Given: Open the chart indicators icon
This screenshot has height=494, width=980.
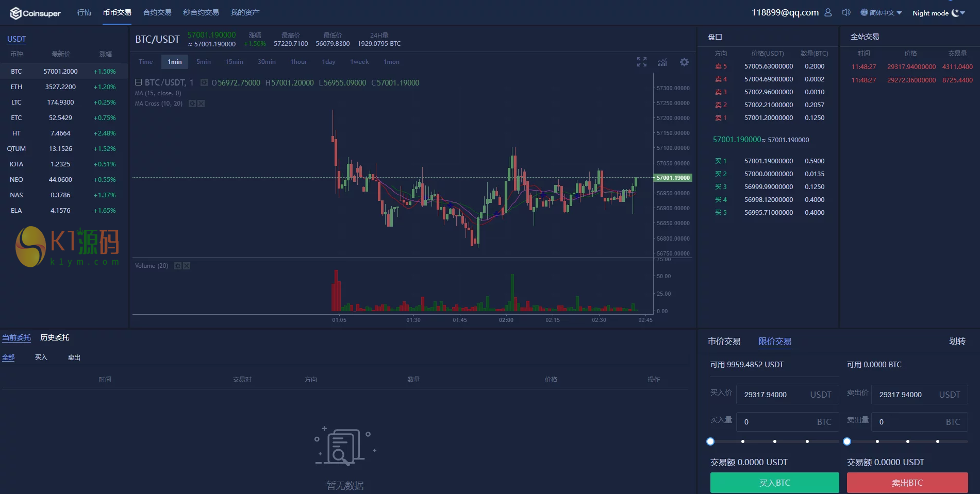Looking at the screenshot, I should pos(662,62).
